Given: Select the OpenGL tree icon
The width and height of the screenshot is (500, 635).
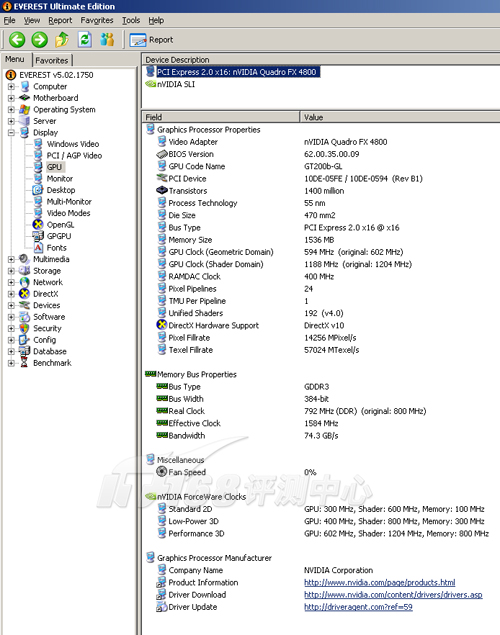Looking at the screenshot, I should coord(38,225).
